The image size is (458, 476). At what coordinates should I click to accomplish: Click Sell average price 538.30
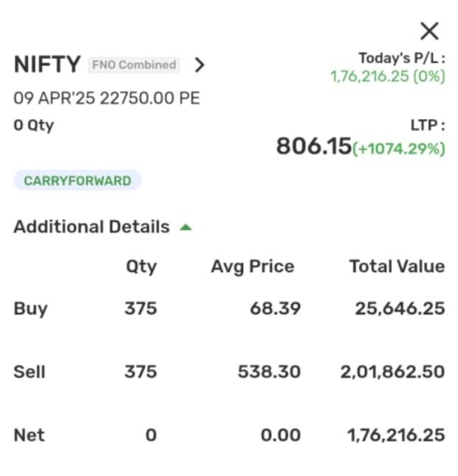[269, 372]
